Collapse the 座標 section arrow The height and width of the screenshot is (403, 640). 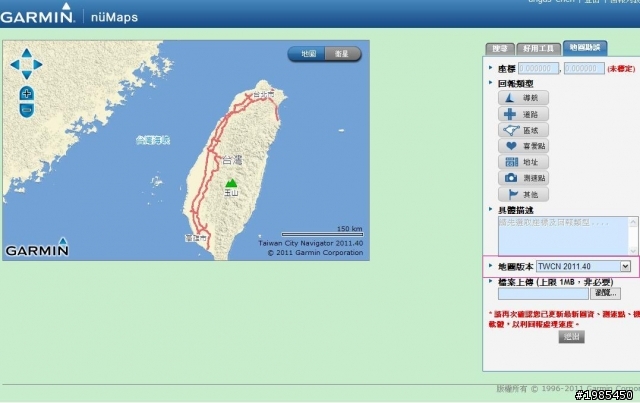click(x=491, y=67)
